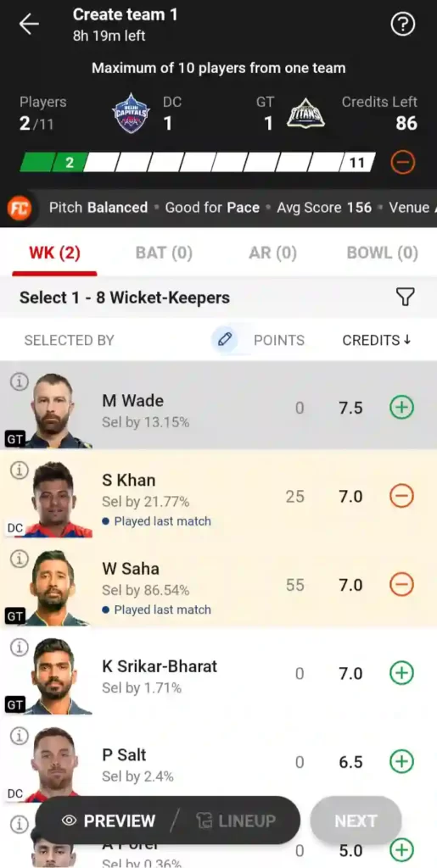Sort by Selected By column
The height and width of the screenshot is (868, 437).
[x=70, y=340]
